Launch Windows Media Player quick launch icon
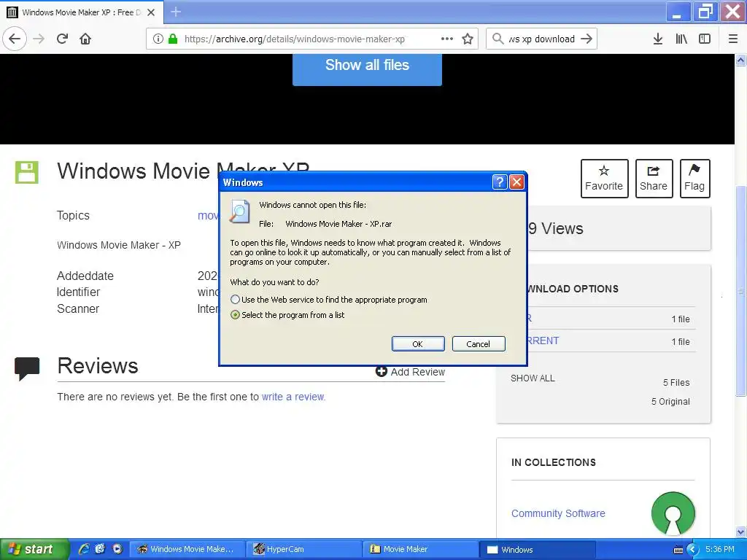 click(x=117, y=549)
